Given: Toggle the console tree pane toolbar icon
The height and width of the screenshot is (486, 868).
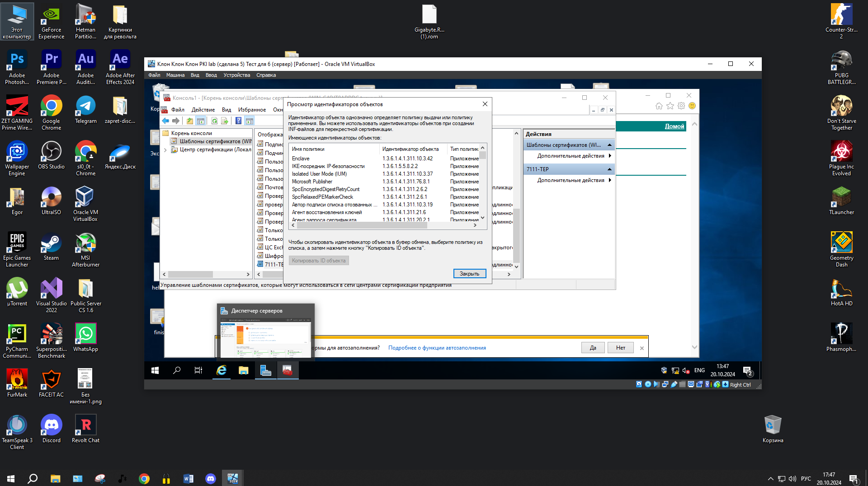Looking at the screenshot, I should [201, 121].
